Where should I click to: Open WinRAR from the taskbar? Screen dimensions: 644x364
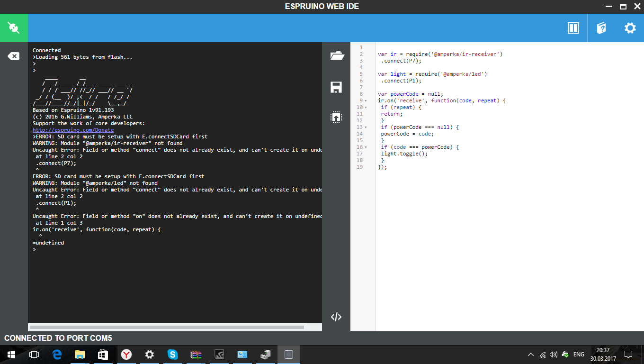point(196,355)
